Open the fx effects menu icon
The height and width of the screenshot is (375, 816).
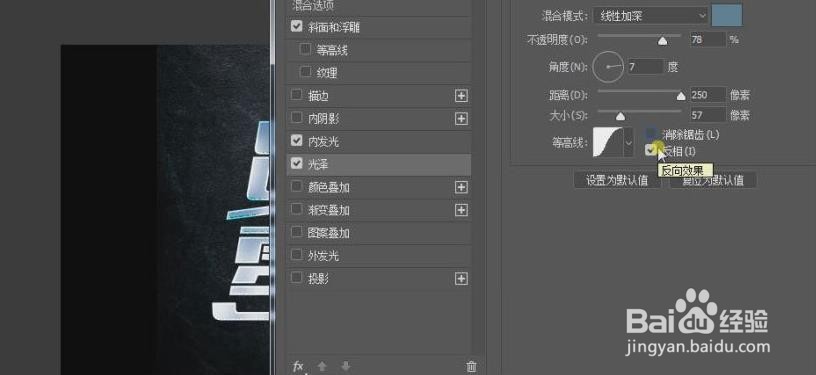tap(298, 367)
